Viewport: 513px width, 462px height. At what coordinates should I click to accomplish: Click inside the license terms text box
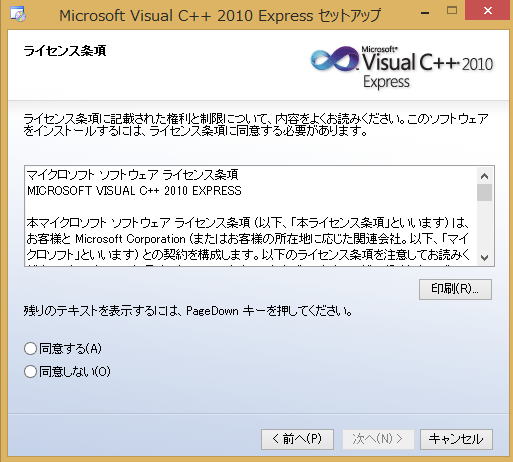click(x=251, y=216)
